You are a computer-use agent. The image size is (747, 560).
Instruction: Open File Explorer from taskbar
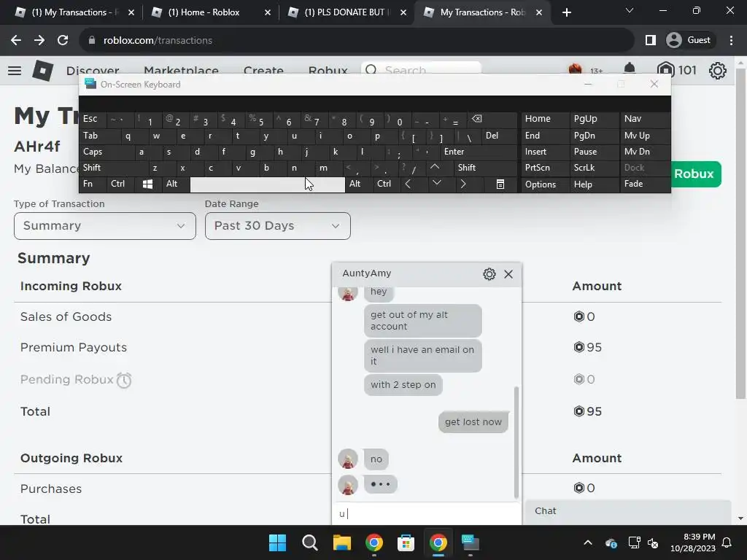(341, 542)
